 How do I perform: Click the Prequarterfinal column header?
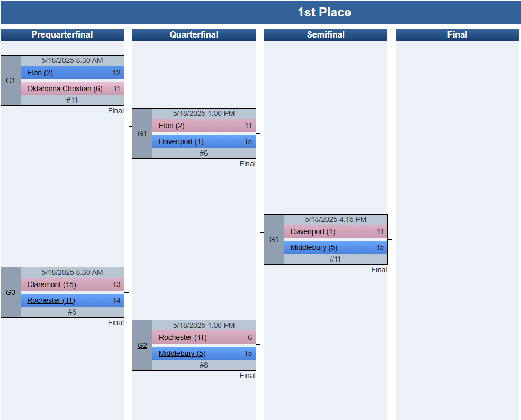pyautogui.click(x=62, y=35)
